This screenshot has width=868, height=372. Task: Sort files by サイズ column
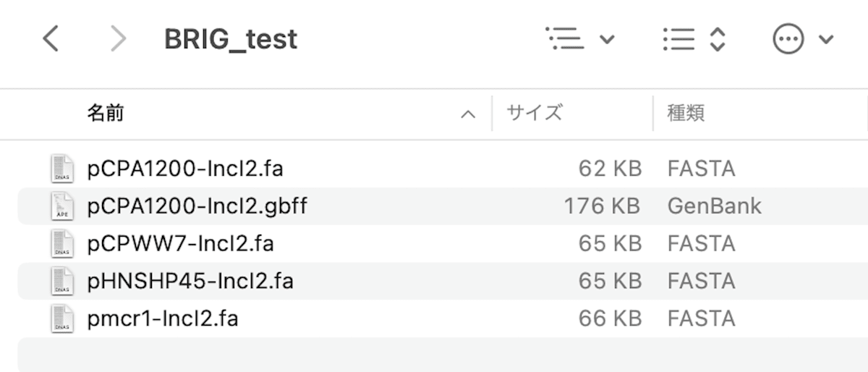click(x=534, y=113)
